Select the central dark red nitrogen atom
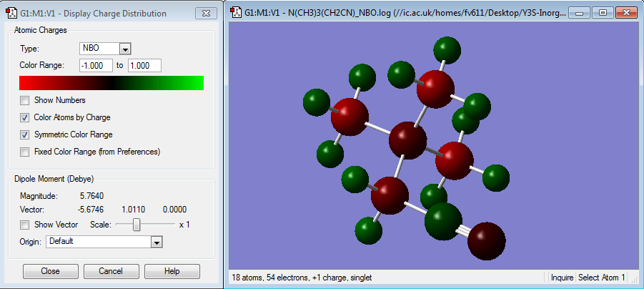Screen dimensions: 644x289 [408, 141]
